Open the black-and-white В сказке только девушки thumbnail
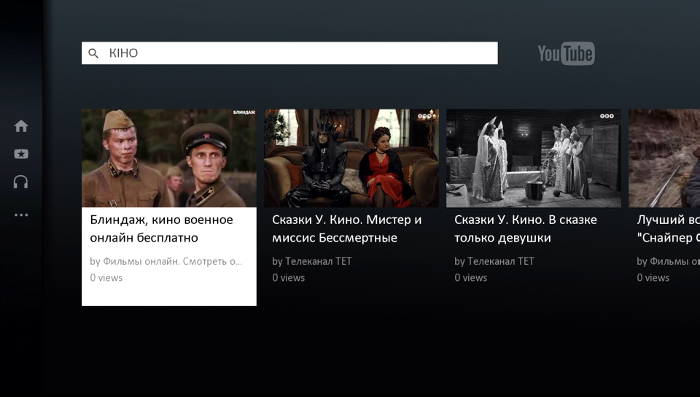This screenshot has width=700, height=397. pyautogui.click(x=533, y=158)
